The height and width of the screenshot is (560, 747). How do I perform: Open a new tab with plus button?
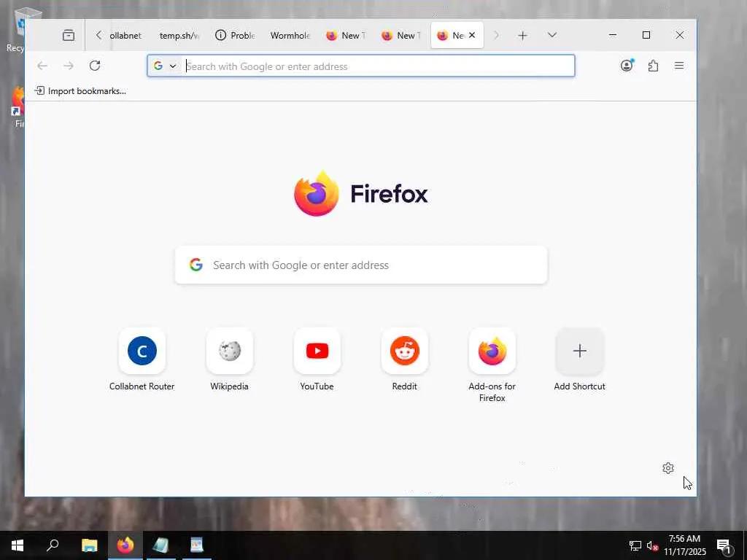pos(522,35)
